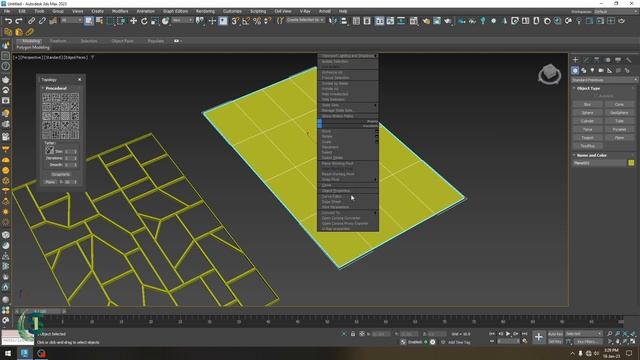640x360 pixels.
Task: Open the Utilities hammer tab
Action: click(629, 60)
